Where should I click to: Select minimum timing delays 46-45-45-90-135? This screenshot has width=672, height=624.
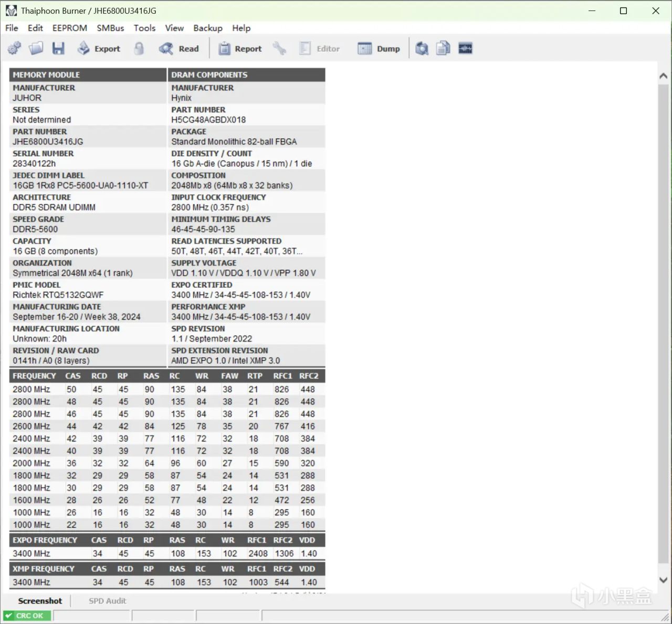203,230
